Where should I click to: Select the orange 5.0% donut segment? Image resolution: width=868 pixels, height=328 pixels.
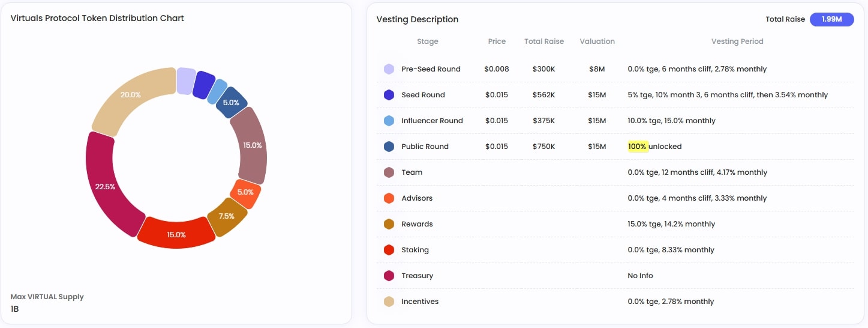pos(245,193)
